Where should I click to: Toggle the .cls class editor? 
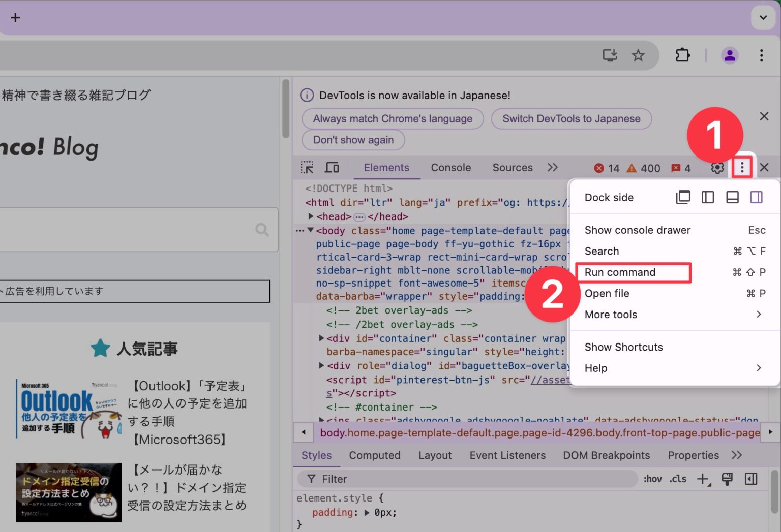tap(678, 478)
